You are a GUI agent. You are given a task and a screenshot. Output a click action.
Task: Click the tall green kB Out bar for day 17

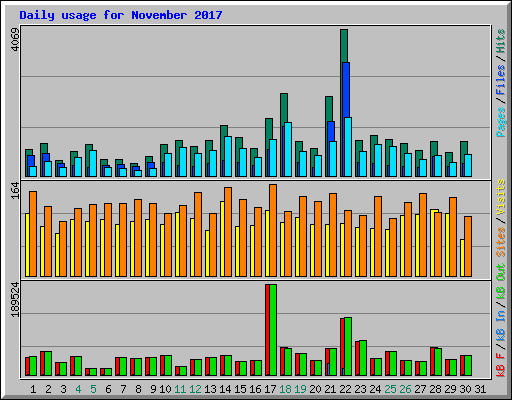click(273, 330)
